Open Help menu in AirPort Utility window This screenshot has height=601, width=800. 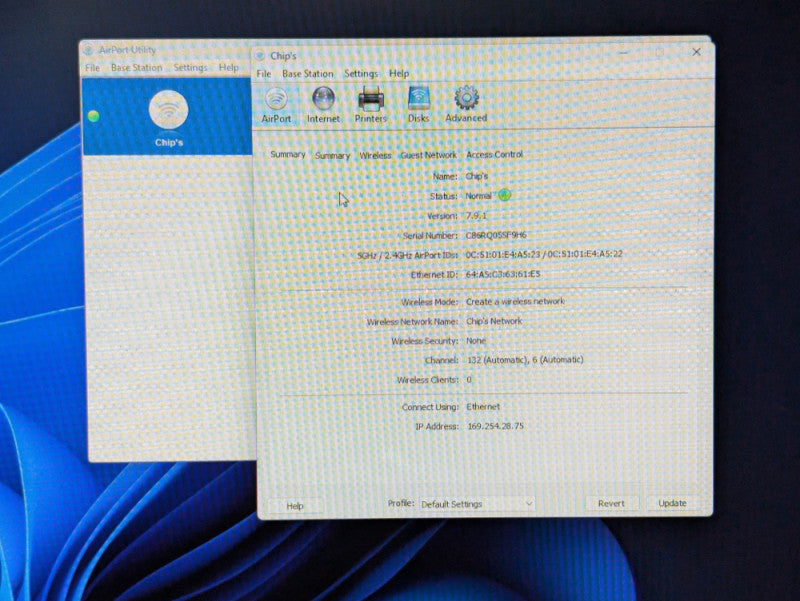[229, 67]
